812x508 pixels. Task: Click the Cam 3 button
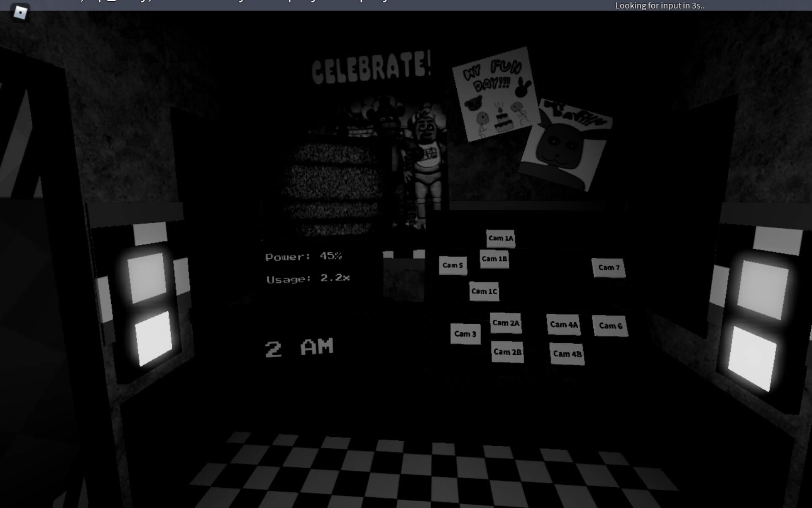(465, 334)
